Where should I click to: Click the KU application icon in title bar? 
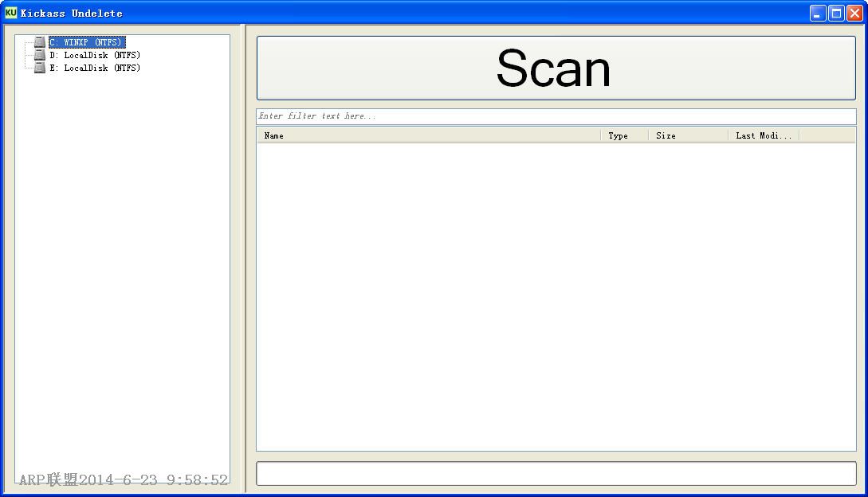[x=10, y=13]
